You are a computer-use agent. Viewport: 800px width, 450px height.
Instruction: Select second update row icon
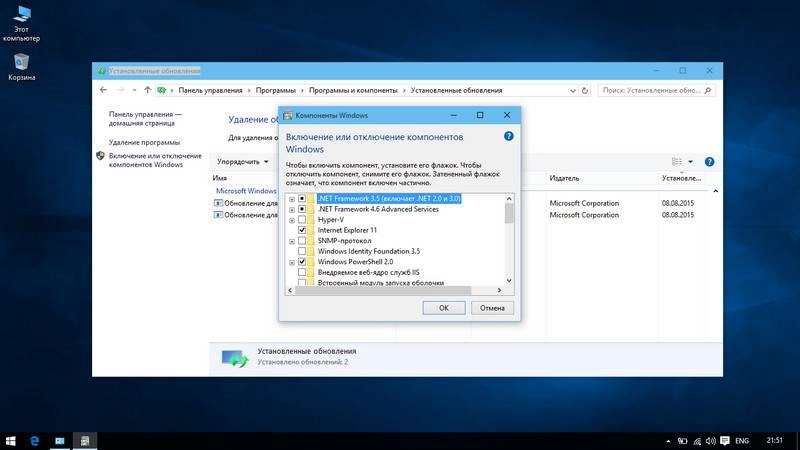tap(218, 215)
